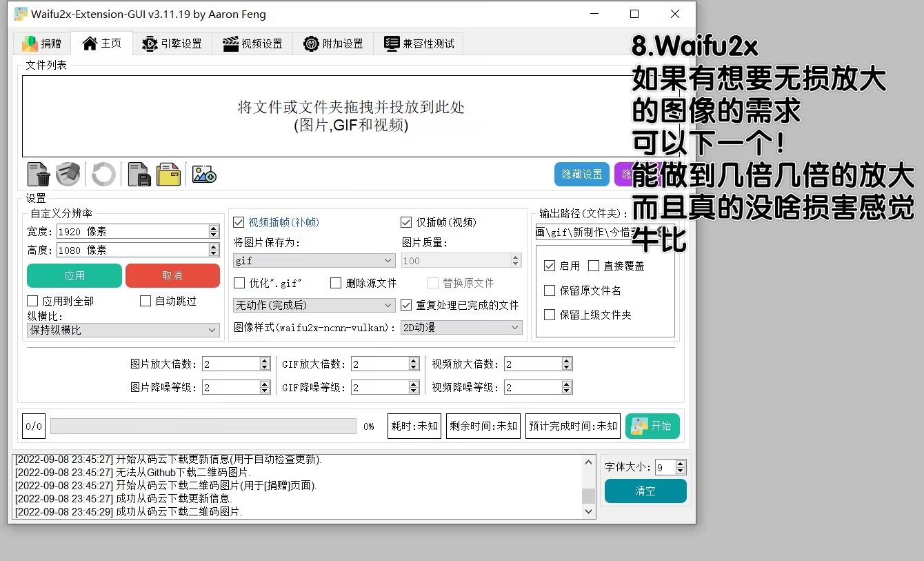Open the 图像样式 2D动漫 dropdown

pyautogui.click(x=461, y=328)
